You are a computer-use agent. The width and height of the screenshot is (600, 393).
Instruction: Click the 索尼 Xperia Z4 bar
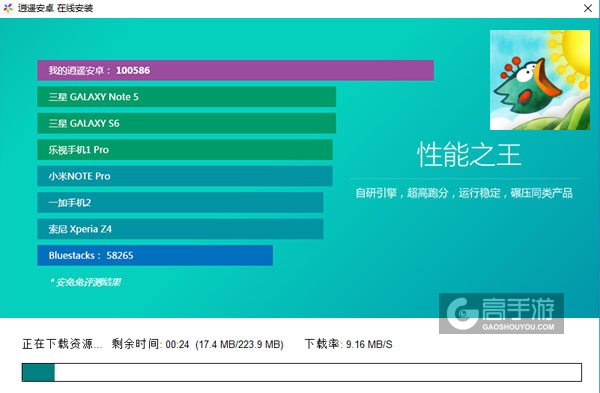point(180,229)
